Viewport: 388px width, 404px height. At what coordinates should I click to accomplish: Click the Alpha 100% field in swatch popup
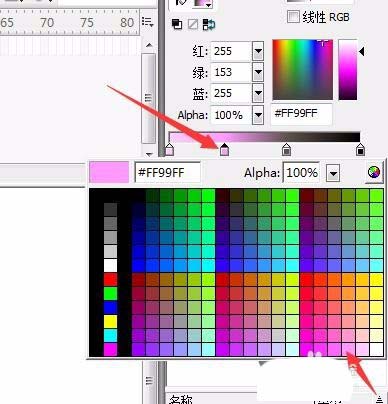click(x=301, y=173)
